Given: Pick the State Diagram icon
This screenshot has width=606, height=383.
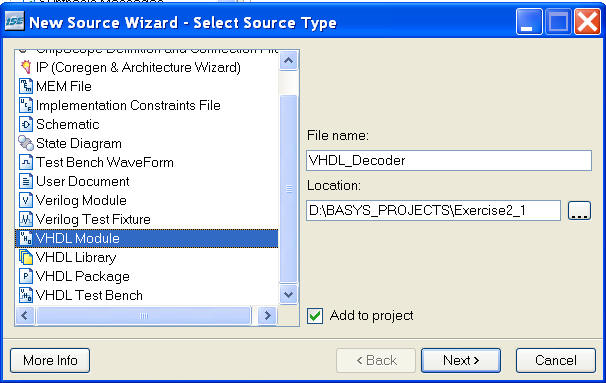Looking at the screenshot, I should pyautogui.click(x=26, y=143).
